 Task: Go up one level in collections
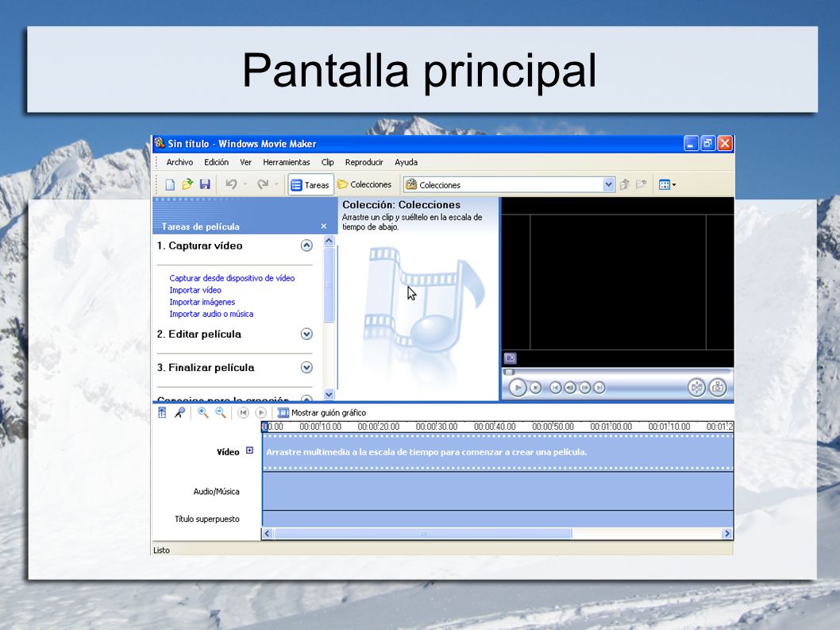625,185
